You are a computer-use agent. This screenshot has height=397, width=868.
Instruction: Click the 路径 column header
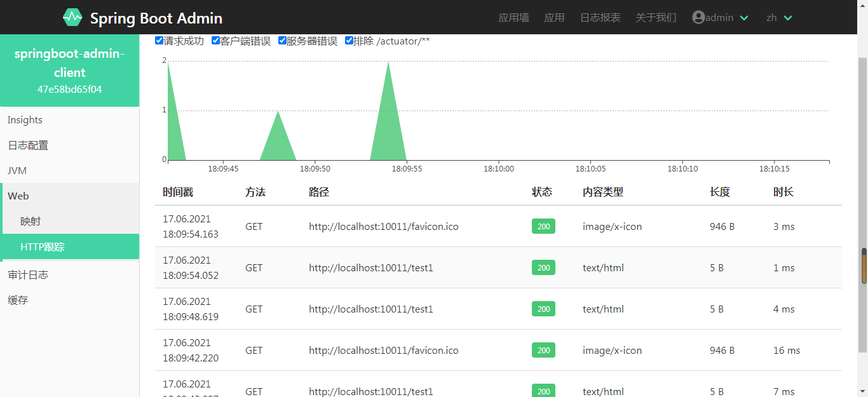(x=319, y=192)
